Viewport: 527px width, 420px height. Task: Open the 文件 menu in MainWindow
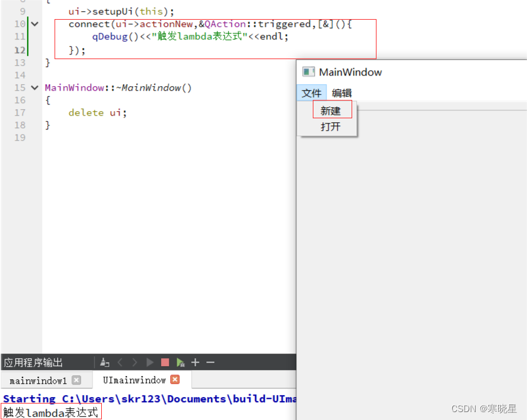(311, 93)
